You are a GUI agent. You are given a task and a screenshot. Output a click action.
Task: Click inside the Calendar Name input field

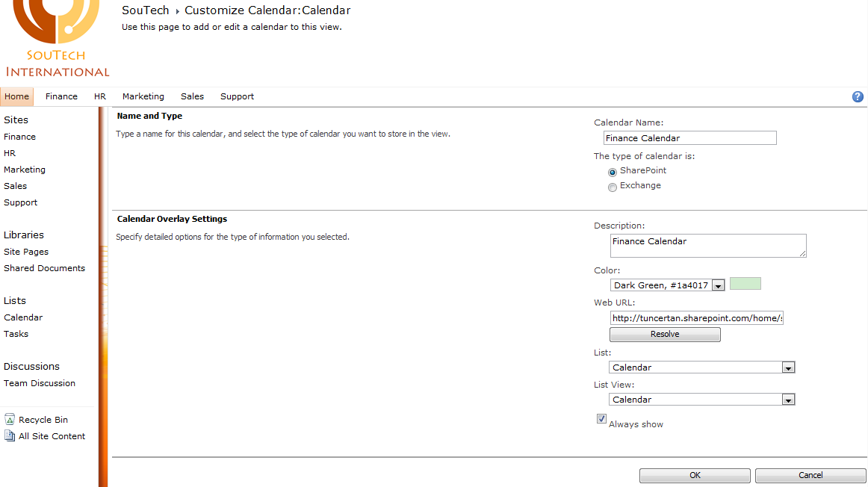pos(689,137)
